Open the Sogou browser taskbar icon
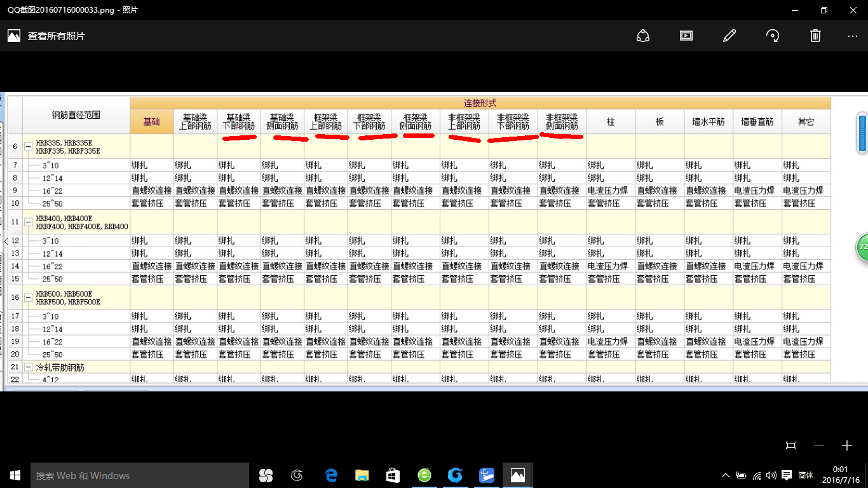Image resolution: width=868 pixels, height=488 pixels. point(297,475)
